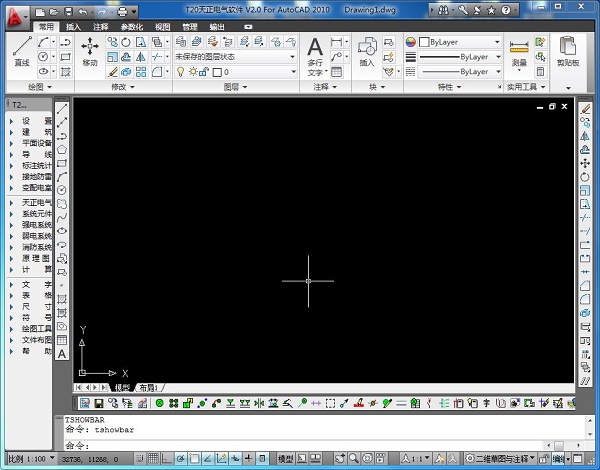This screenshot has height=470, width=600.
Task: Click the table icon in 注释 panel
Action: coord(336,72)
